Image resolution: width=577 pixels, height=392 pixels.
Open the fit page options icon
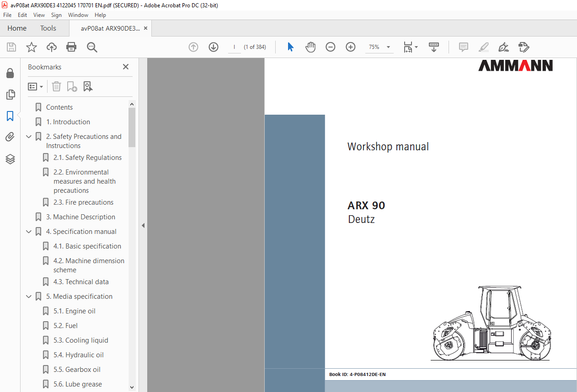[410, 47]
